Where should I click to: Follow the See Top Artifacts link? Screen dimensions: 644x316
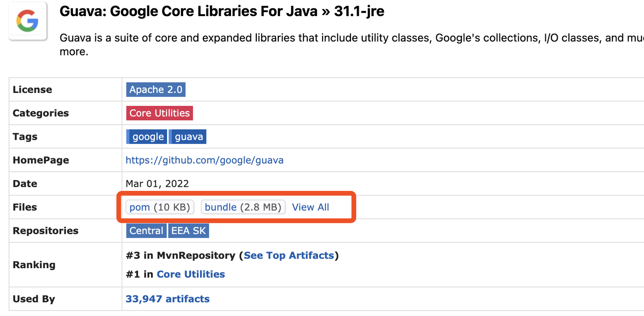tap(289, 256)
